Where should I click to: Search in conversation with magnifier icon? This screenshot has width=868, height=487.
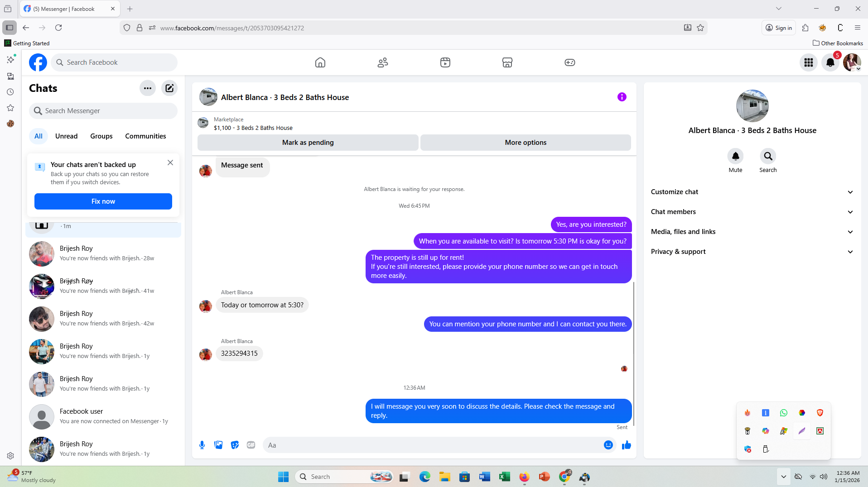(x=768, y=156)
